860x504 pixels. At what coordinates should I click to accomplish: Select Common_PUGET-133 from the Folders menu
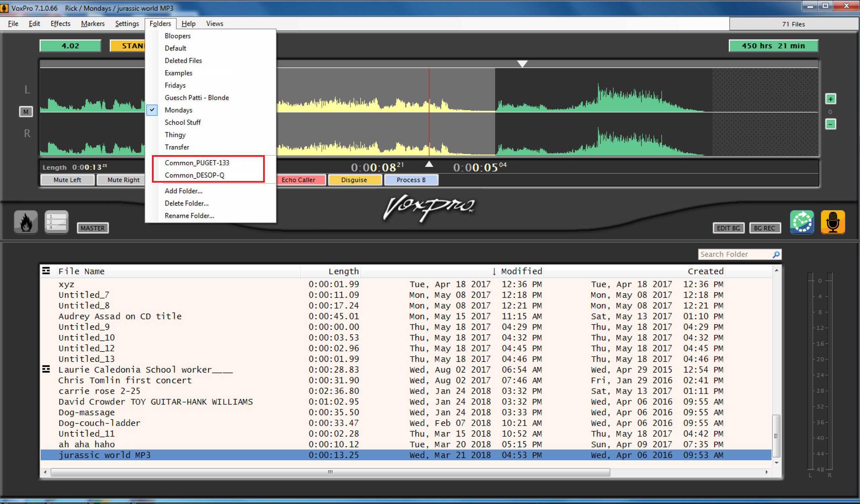197,163
